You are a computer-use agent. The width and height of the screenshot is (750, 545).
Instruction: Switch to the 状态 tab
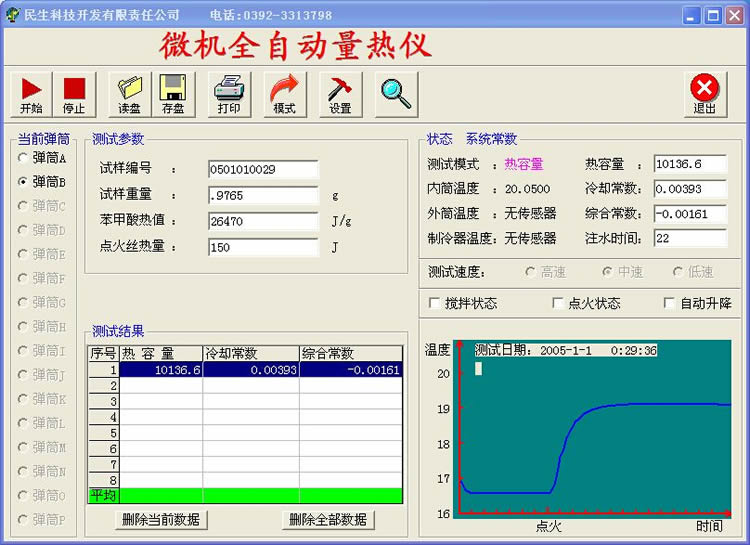coord(439,139)
